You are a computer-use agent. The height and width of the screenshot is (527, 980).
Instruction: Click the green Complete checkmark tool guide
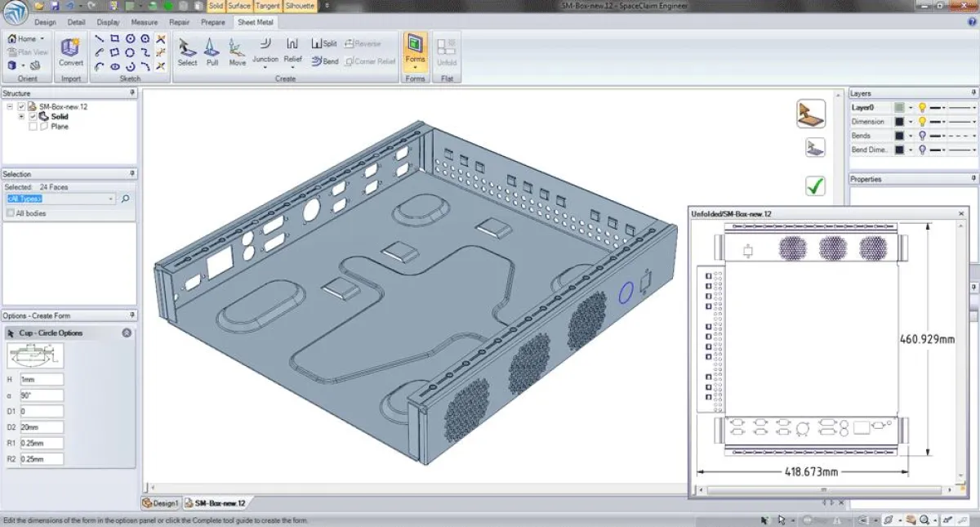pyautogui.click(x=814, y=185)
